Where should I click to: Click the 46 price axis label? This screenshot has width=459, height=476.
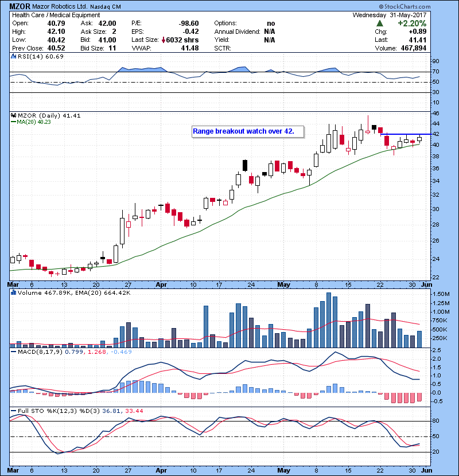tap(435, 113)
